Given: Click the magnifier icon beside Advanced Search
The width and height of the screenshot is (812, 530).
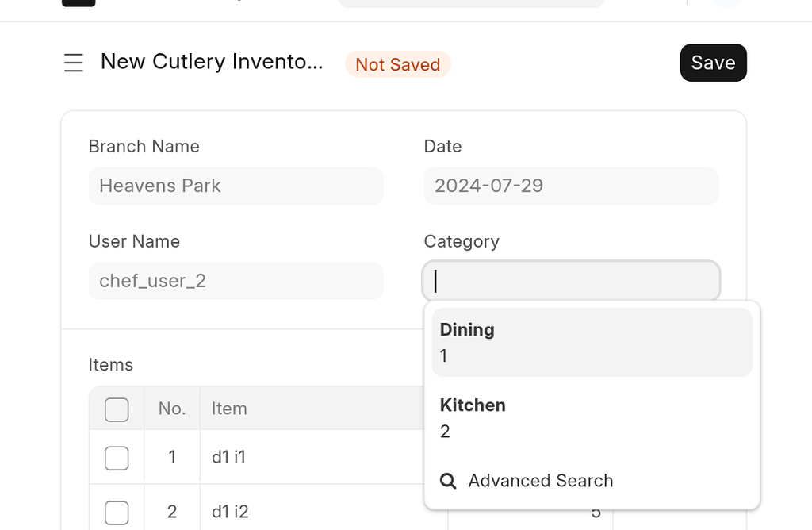Looking at the screenshot, I should [x=448, y=481].
